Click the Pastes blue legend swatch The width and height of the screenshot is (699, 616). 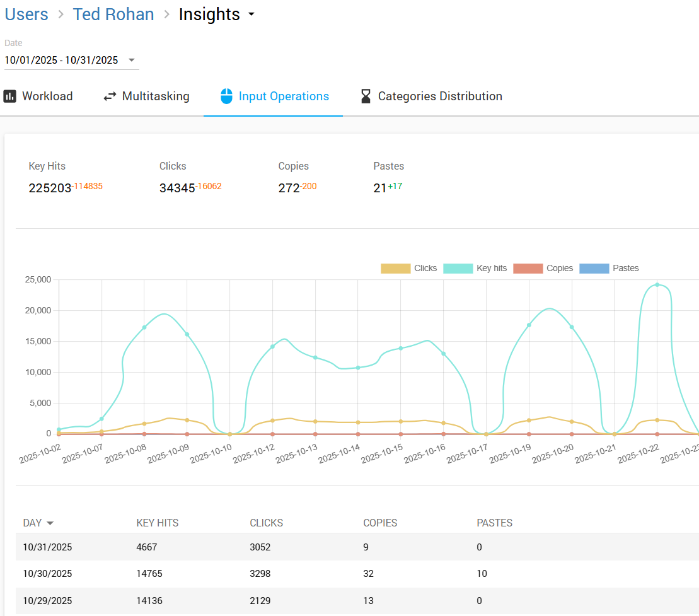[x=594, y=269]
